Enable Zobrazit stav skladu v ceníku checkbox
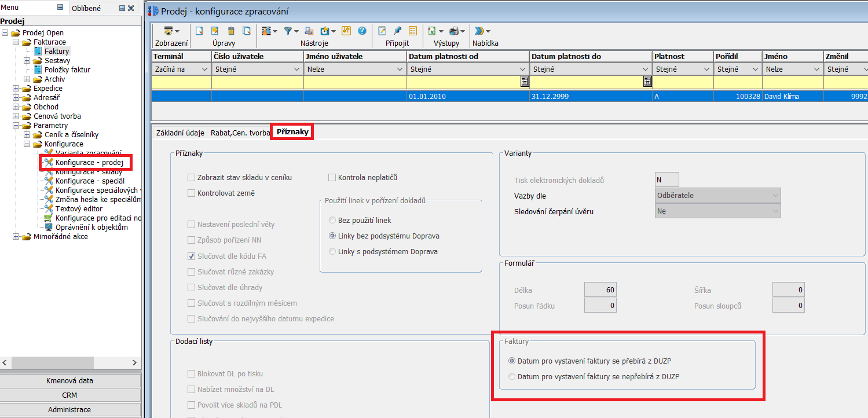Viewport: 868px width, 418px height. click(x=192, y=178)
